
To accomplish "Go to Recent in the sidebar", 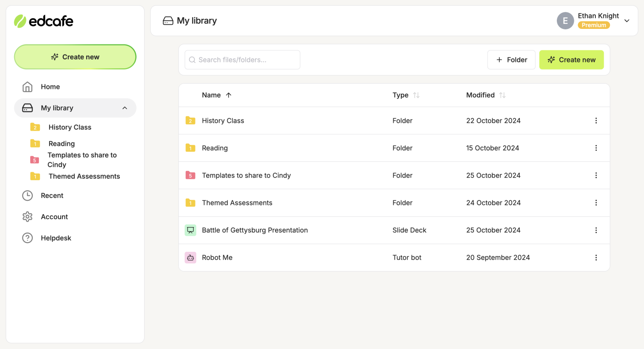I will point(52,196).
